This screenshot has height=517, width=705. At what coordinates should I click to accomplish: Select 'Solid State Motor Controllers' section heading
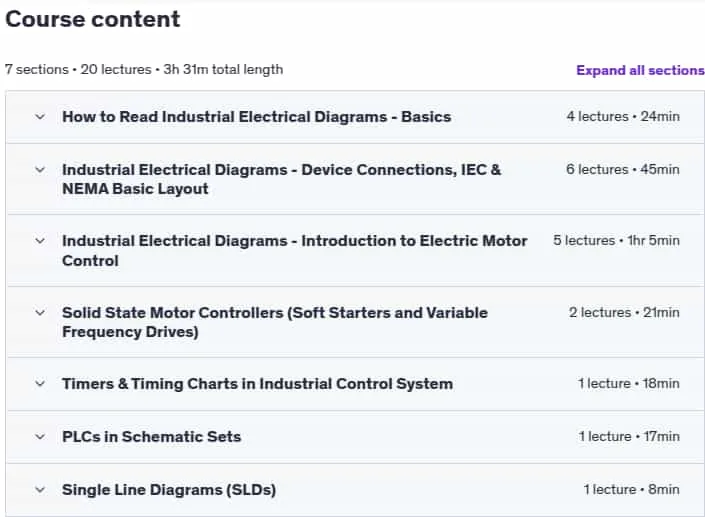275,322
